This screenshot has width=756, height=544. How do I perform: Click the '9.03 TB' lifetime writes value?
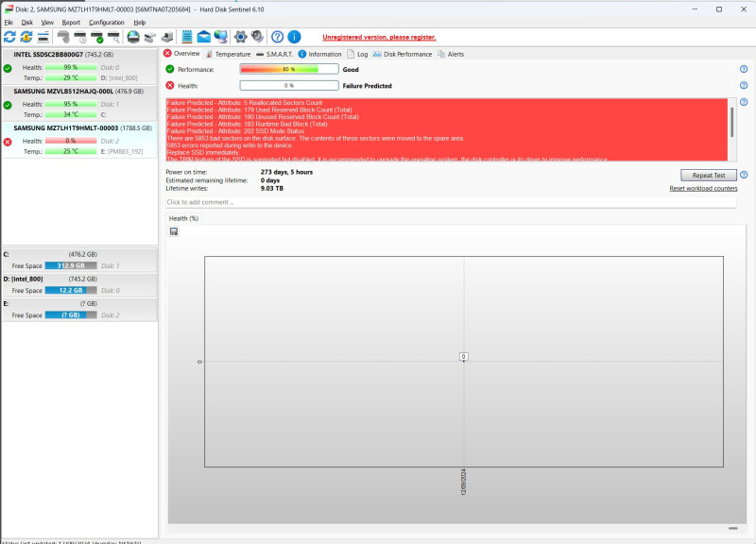pyautogui.click(x=272, y=188)
